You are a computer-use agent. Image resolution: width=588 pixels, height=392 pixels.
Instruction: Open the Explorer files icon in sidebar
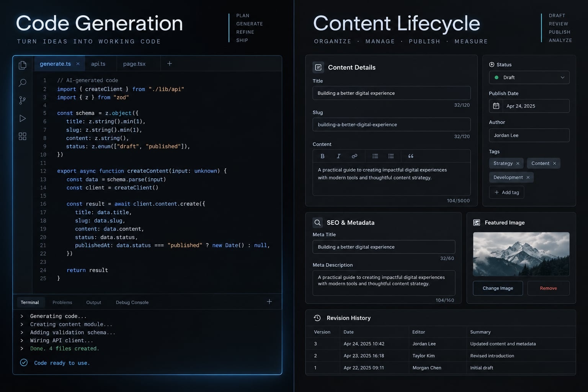click(x=23, y=65)
